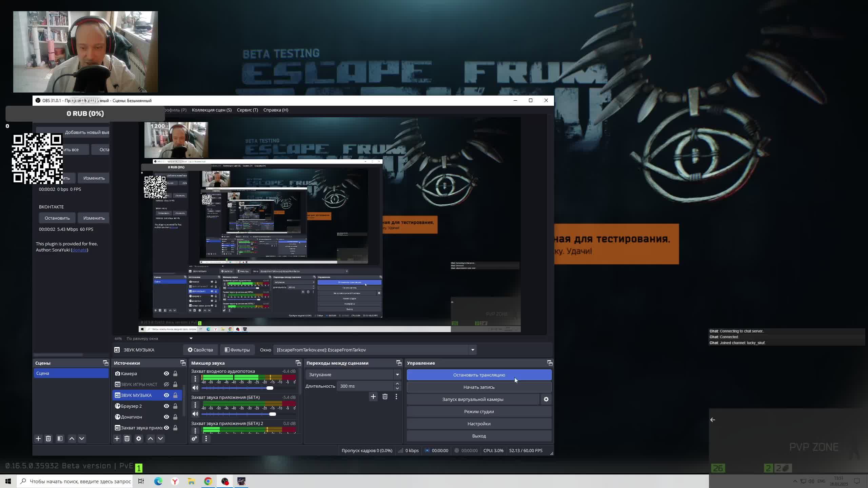Undock the Источники panel
The image size is (868, 488).
coord(183,363)
